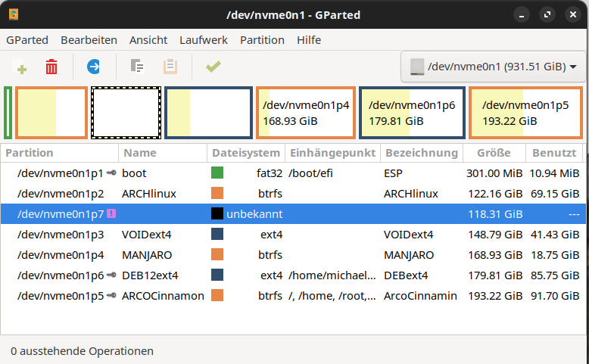Click the new partition plus icon
The height and width of the screenshot is (364, 589).
[x=21, y=67]
